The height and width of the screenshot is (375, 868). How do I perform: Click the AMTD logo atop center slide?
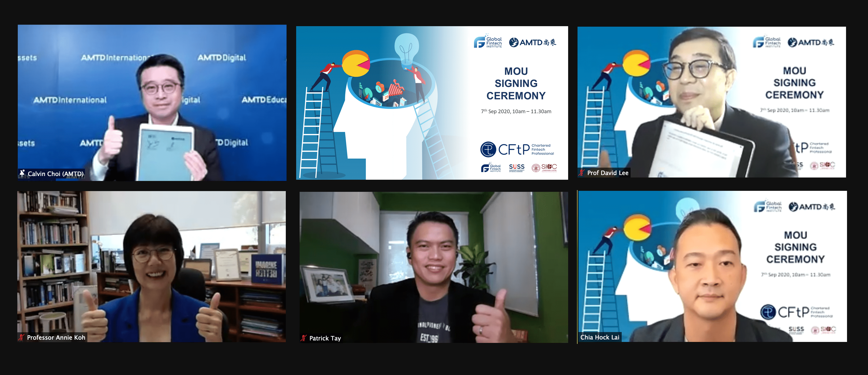532,42
